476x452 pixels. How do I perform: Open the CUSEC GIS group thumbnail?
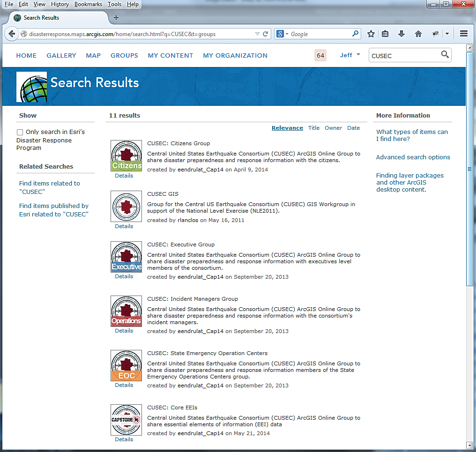tap(126, 206)
